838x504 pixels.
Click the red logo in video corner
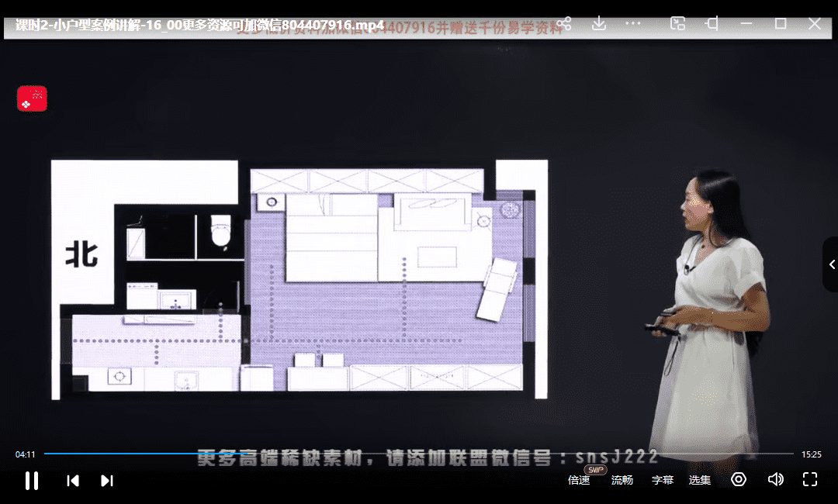[33, 99]
